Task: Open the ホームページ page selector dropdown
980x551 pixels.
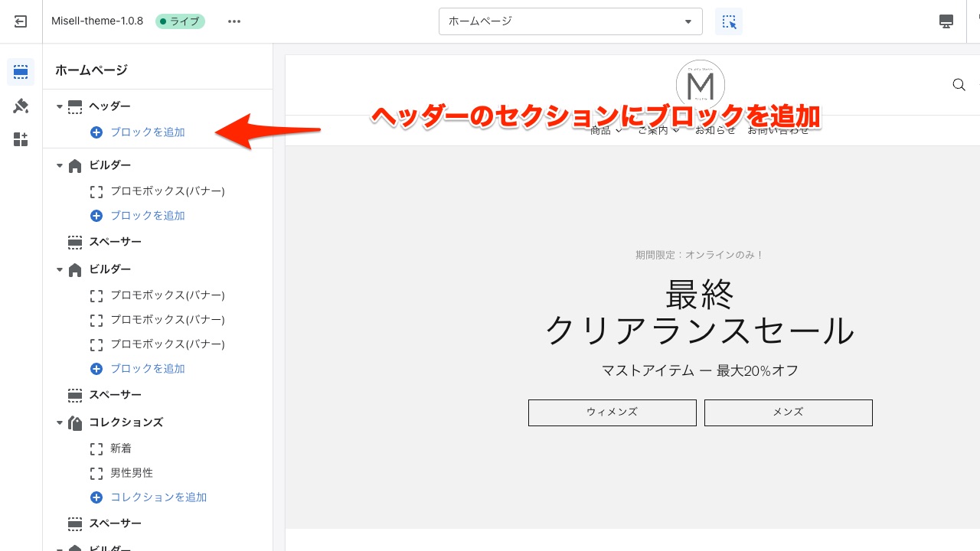Action: click(570, 21)
